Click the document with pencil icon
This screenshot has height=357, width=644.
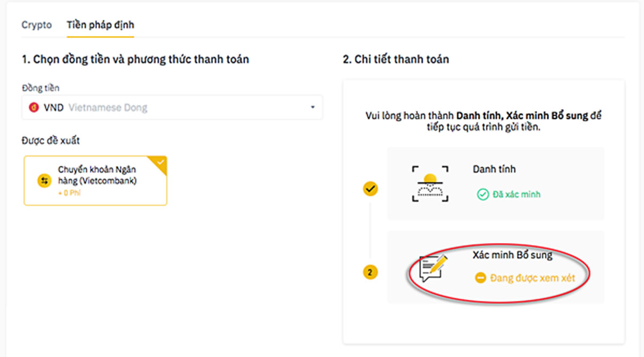(x=434, y=267)
